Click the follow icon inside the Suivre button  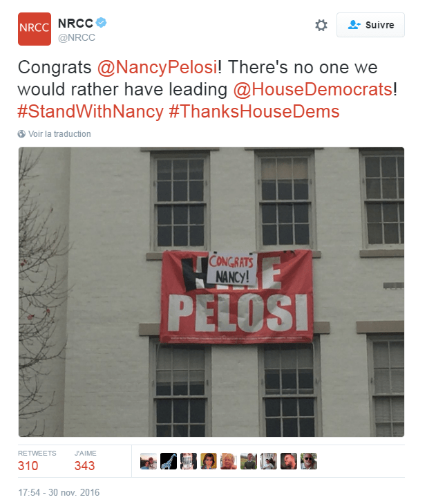pos(354,25)
